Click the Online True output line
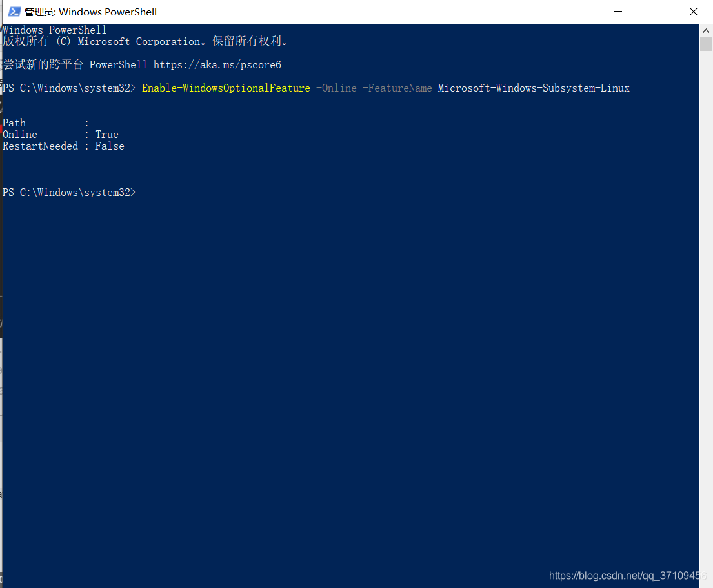Screen dimensions: 713x588 click(61, 135)
